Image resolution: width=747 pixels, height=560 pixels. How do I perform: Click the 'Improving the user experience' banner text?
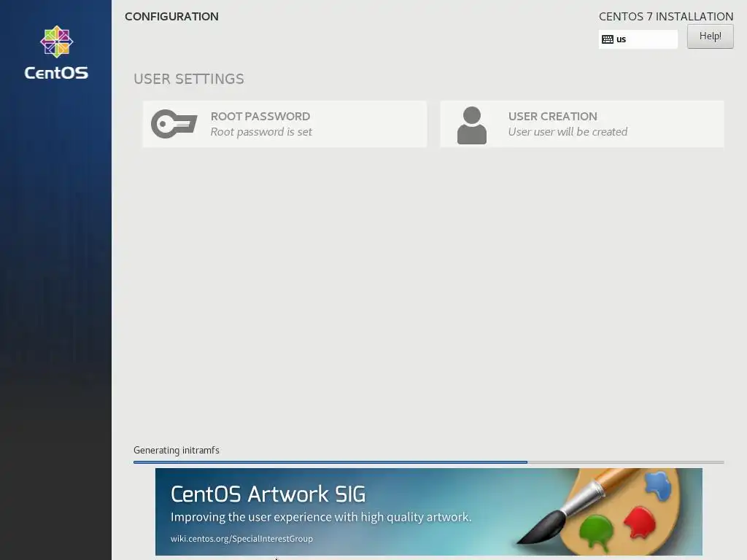click(321, 517)
